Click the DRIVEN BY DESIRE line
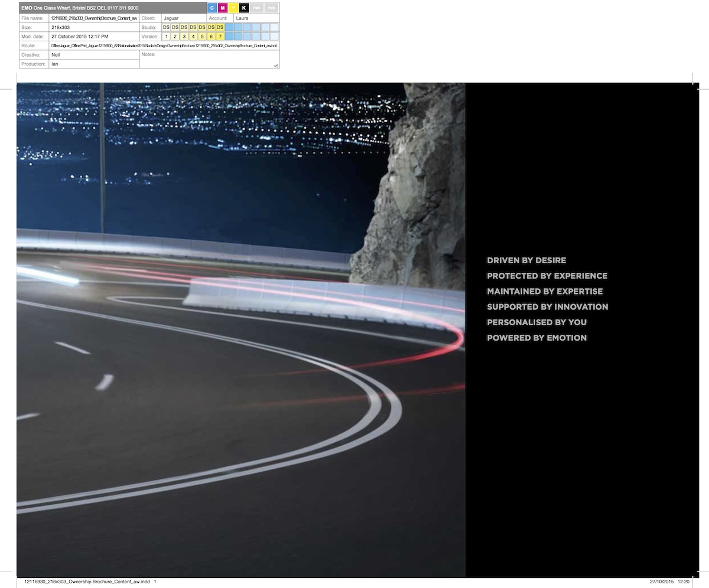Viewport: 709px width, 588px height. (x=526, y=260)
